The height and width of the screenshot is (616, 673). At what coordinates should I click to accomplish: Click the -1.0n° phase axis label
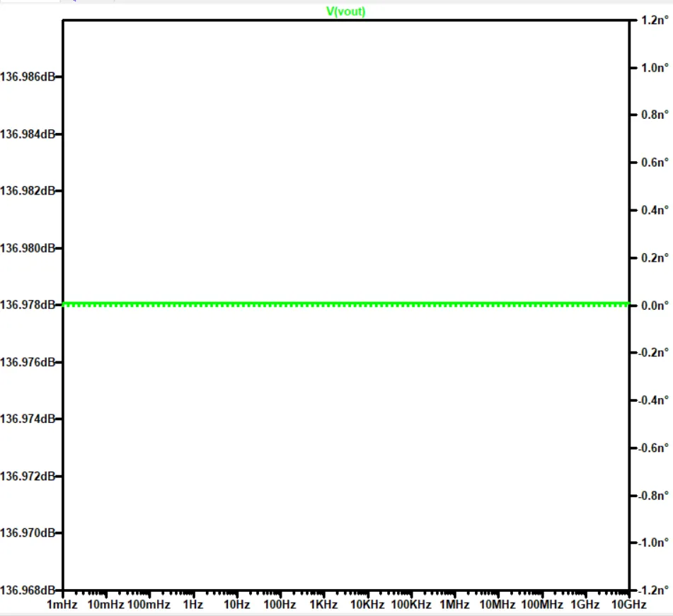coord(653,542)
